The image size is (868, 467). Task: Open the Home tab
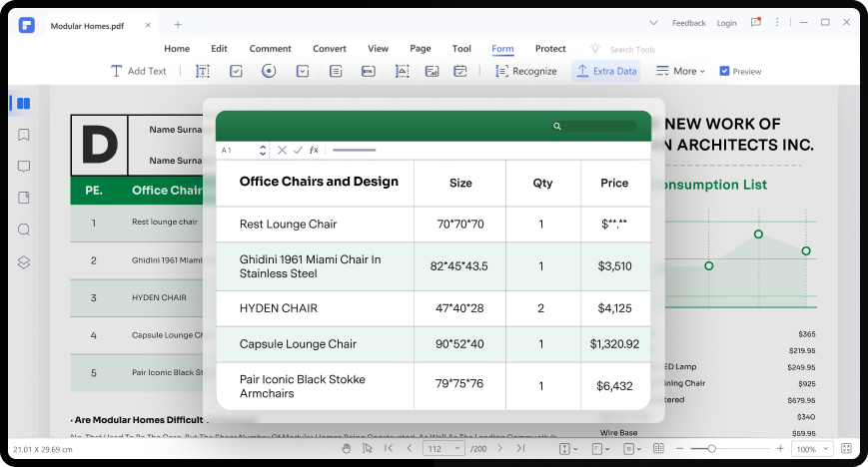(177, 49)
